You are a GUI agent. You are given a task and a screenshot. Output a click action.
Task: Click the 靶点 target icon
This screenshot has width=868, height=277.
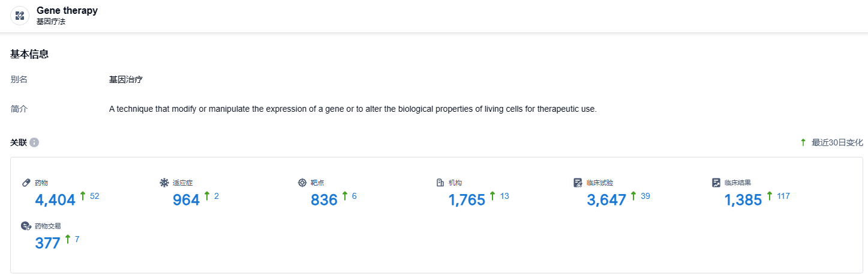tap(302, 183)
